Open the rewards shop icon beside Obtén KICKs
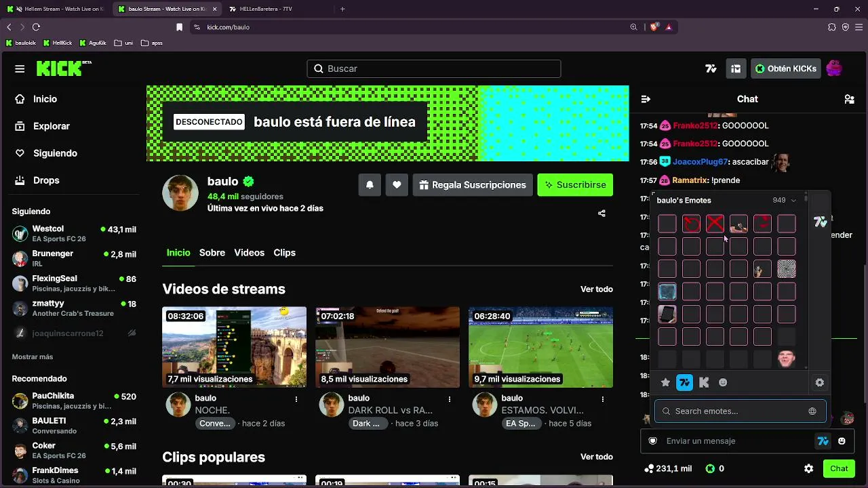Image resolution: width=868 pixels, height=488 pixels. point(736,68)
